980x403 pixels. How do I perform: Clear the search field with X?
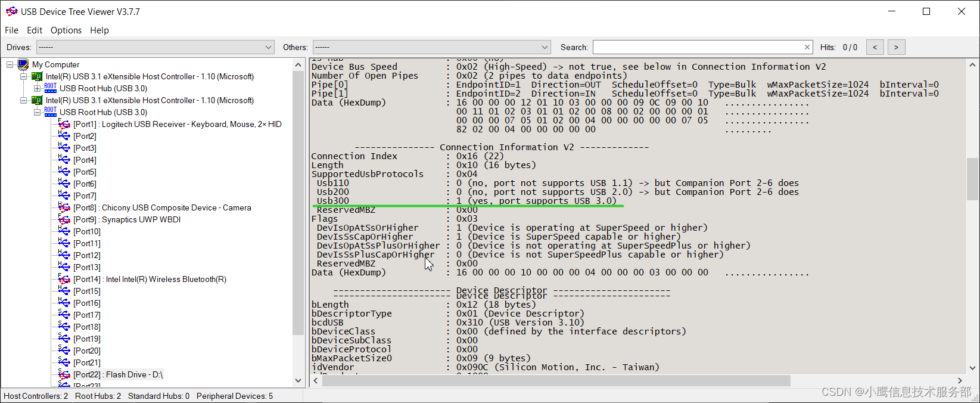tap(807, 47)
